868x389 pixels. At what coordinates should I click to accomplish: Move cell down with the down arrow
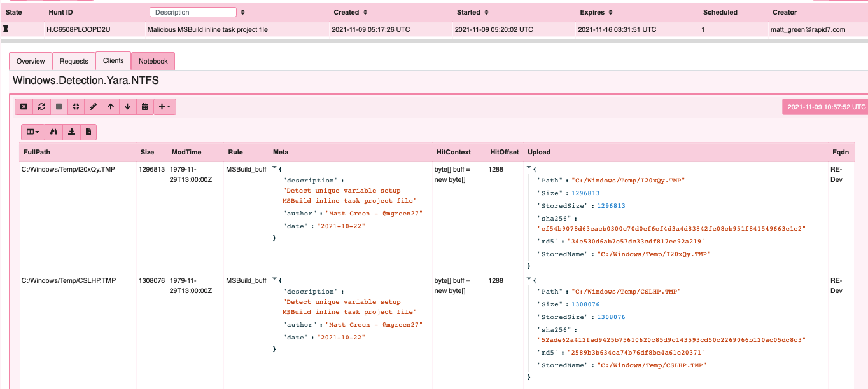tap(128, 107)
